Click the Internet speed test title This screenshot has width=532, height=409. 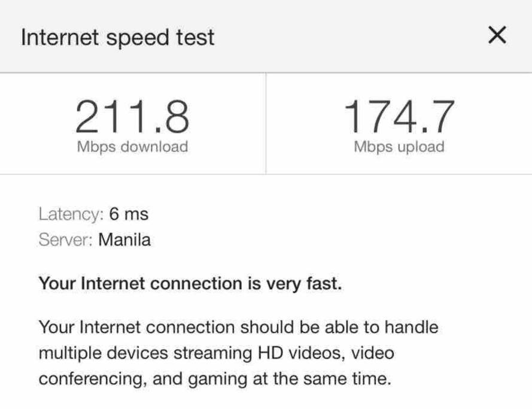point(117,37)
